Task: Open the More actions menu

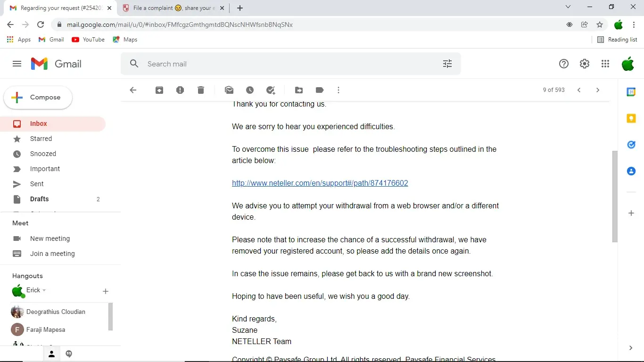Action: [x=339, y=90]
